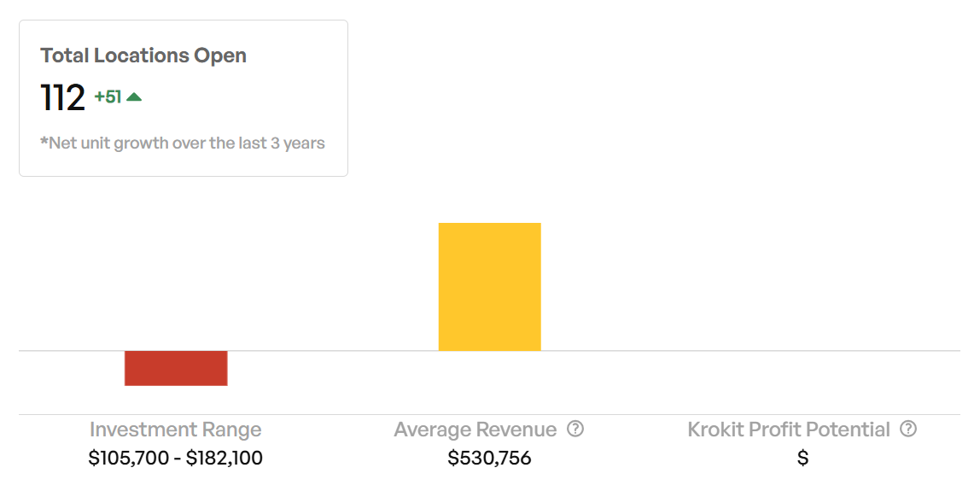Click the word Open in the card title
This screenshot has height=497, width=980.
click(x=220, y=56)
